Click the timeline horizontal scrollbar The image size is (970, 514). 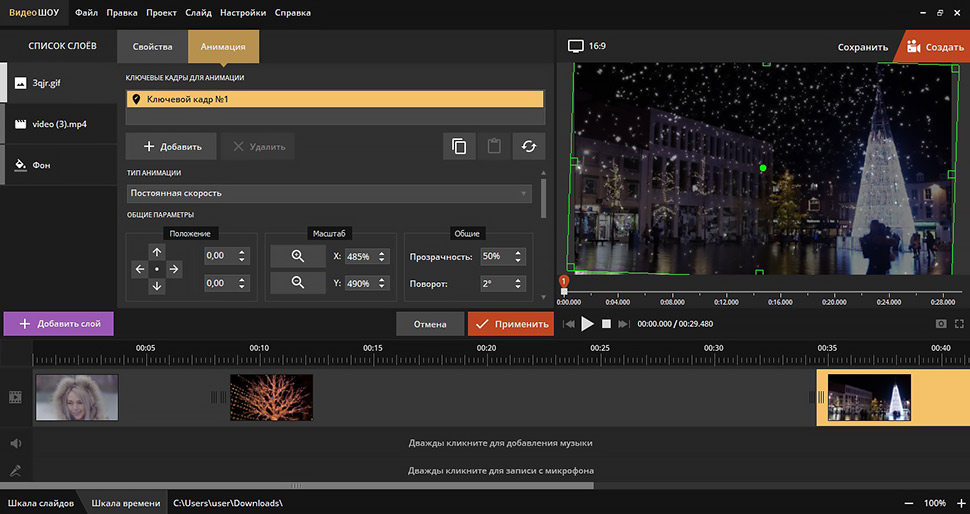pyautogui.click(x=297, y=486)
